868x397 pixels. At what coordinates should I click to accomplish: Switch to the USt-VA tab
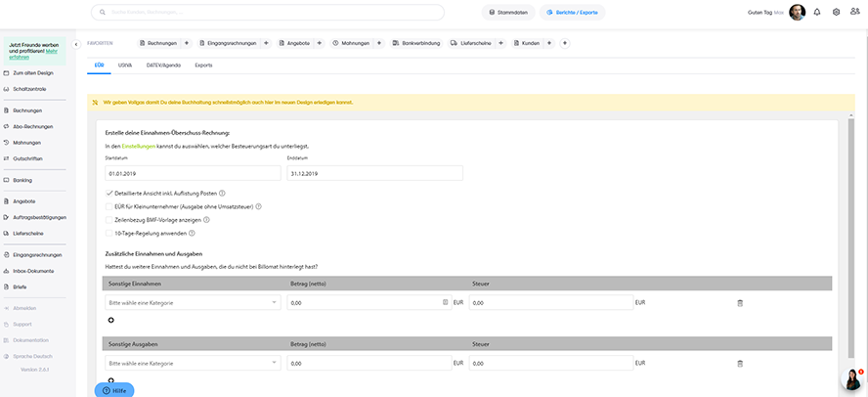click(125, 65)
